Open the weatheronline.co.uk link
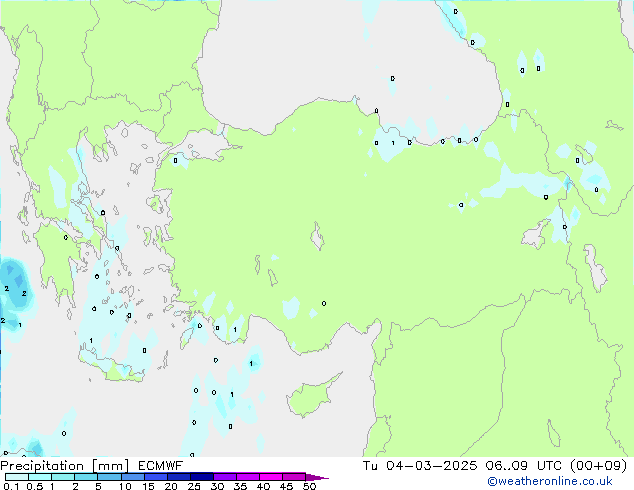634x490 pixels. (550, 481)
